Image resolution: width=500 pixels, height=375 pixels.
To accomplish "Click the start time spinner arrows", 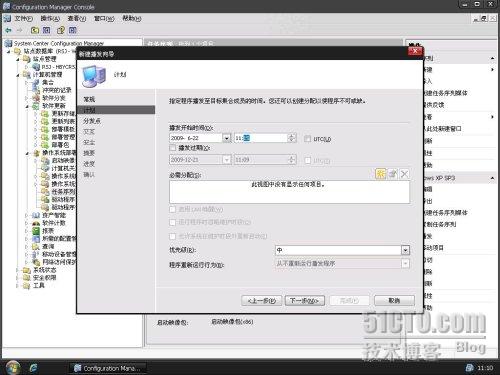I will [x=292, y=138].
